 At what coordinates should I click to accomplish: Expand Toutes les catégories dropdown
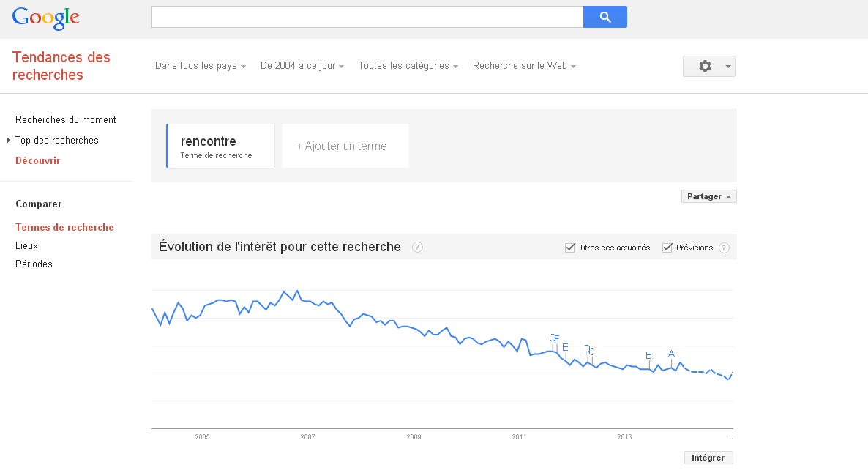(408, 66)
